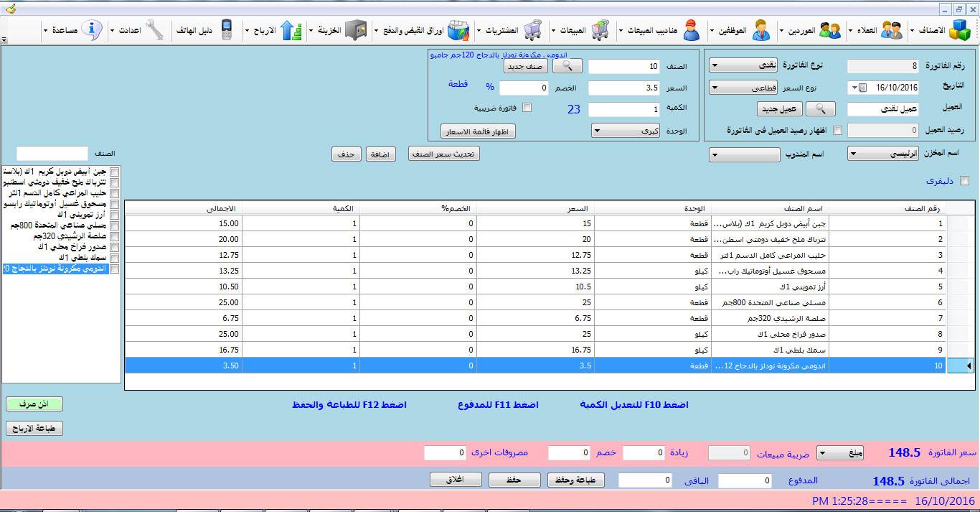Click the toolbar overflow arrow at the far left

[x=4, y=41]
